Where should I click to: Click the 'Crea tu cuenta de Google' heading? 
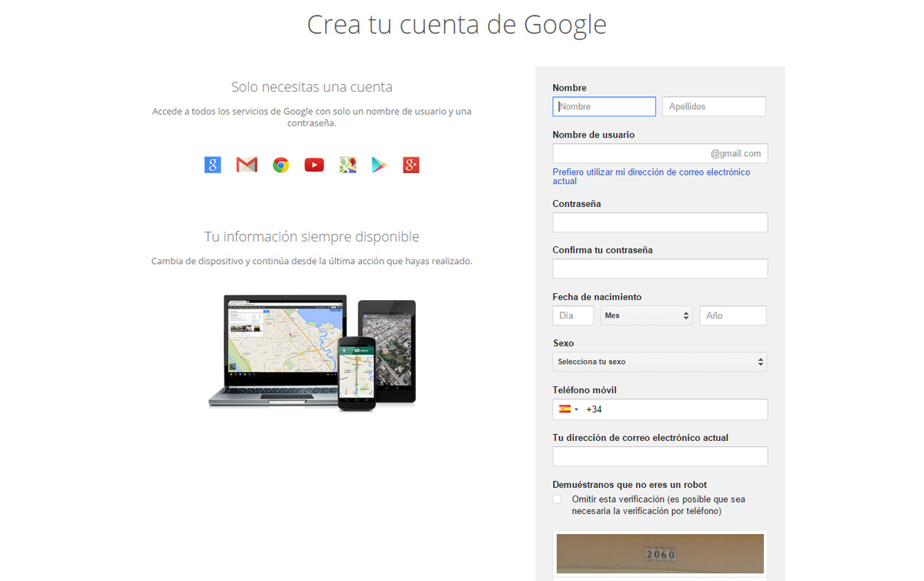pyautogui.click(x=457, y=25)
